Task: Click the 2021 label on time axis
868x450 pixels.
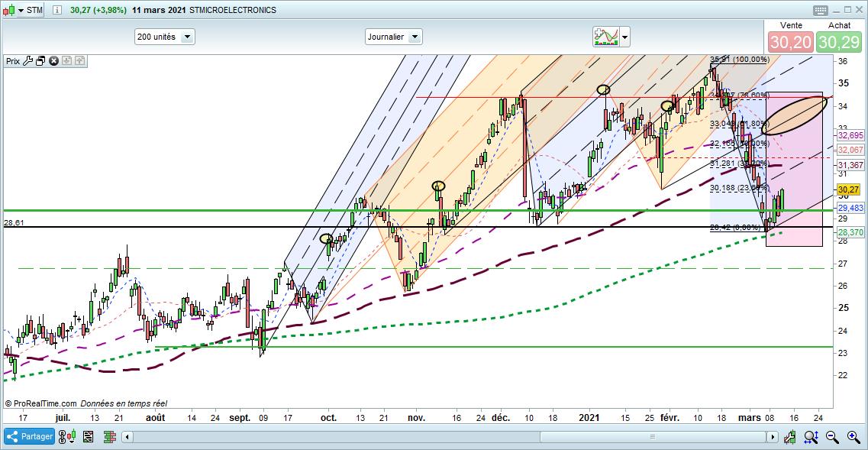Action: [x=589, y=417]
